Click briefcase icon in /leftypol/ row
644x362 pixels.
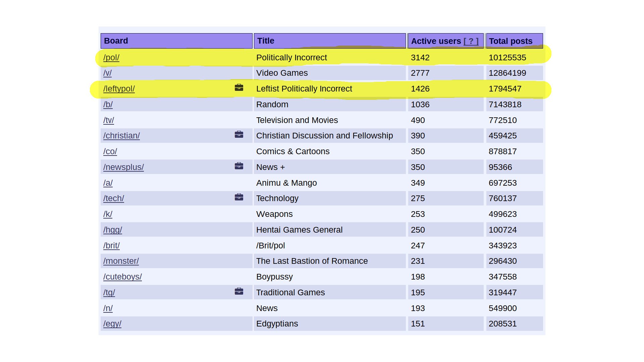pos(239,88)
